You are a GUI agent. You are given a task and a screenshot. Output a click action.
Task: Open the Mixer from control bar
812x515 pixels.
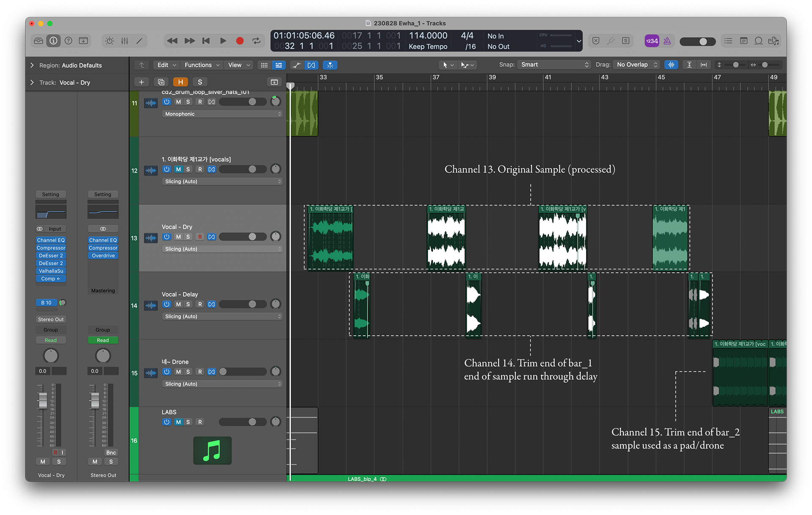point(125,41)
